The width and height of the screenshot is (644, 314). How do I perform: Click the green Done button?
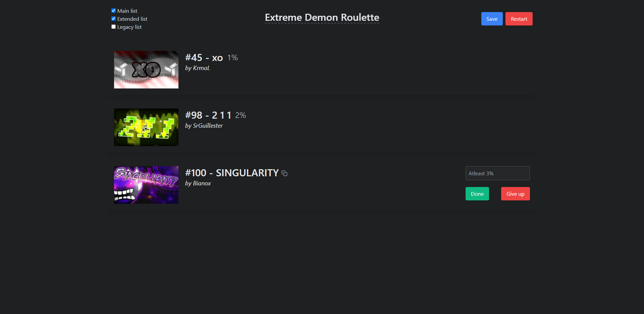477,194
